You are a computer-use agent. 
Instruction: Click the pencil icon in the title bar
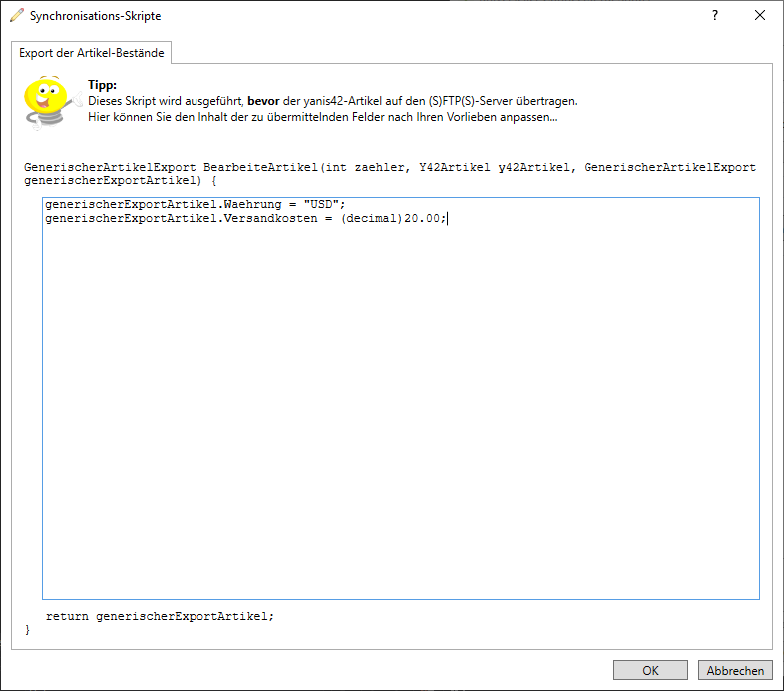click(x=16, y=16)
